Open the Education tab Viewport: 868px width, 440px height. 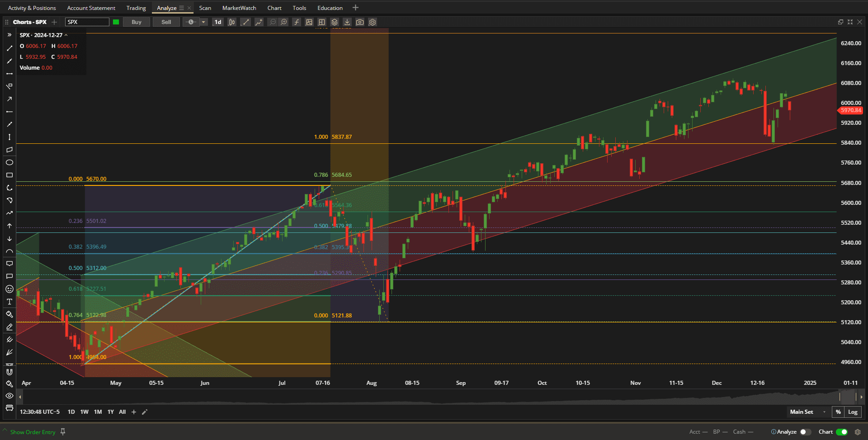330,8
